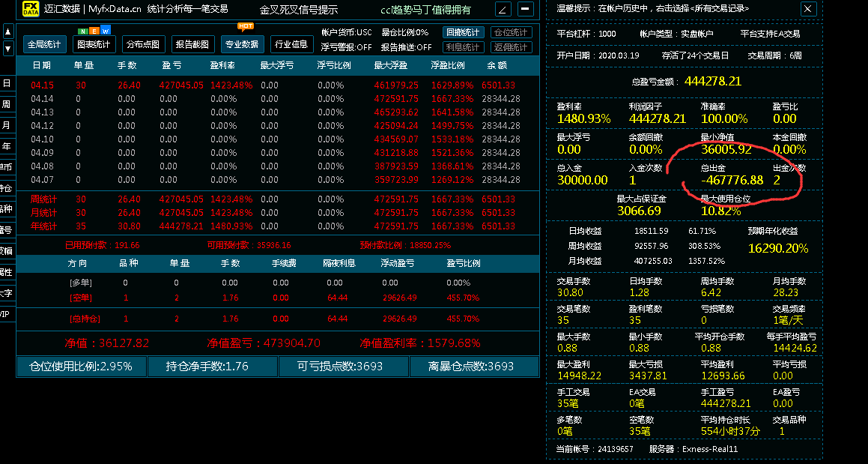This screenshot has height=464, width=868.
Task: Open the 分布点图 tab
Action: (142, 44)
